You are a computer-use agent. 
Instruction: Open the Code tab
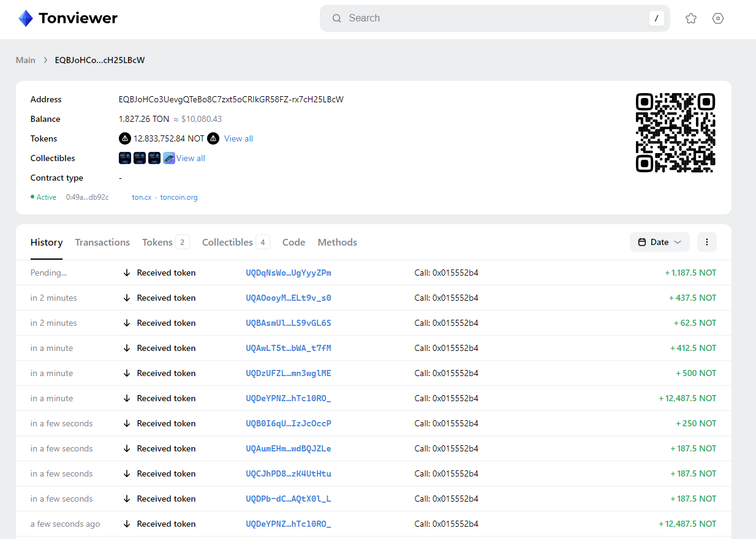[293, 243]
